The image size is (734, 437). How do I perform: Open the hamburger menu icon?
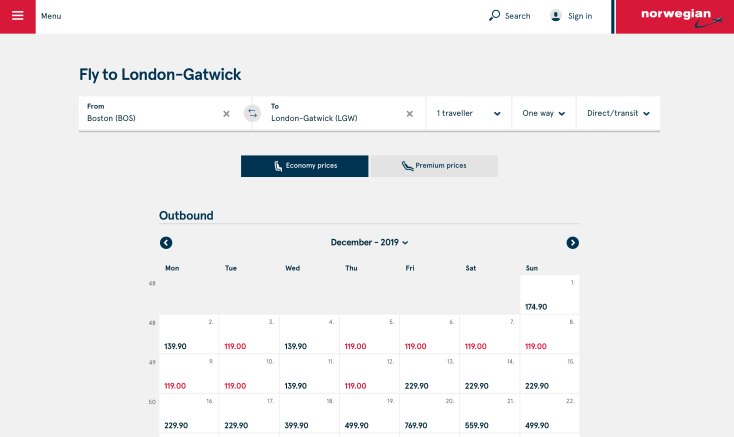(x=17, y=16)
